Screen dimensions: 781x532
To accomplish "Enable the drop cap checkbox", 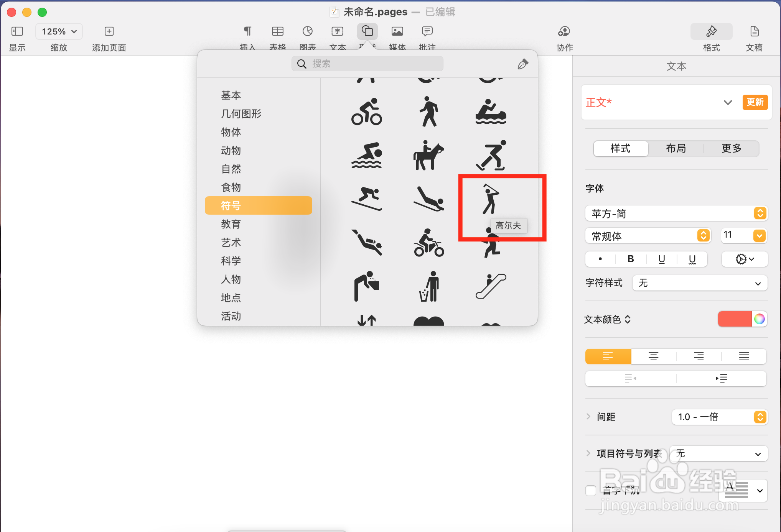I will click(x=591, y=490).
